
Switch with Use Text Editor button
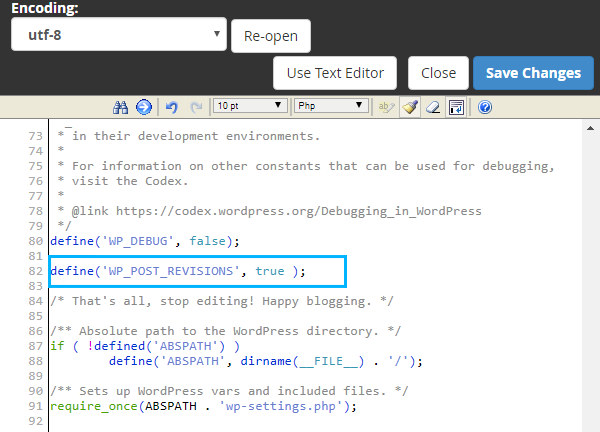(335, 73)
